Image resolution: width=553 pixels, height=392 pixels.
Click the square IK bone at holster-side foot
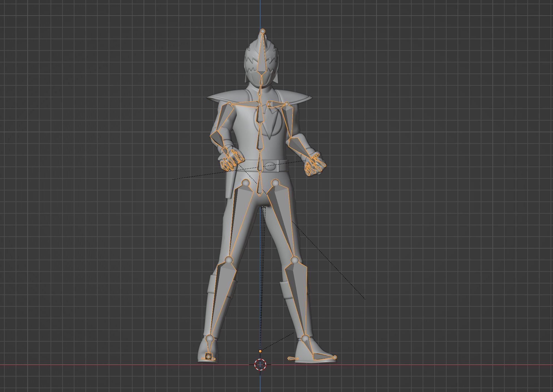pyautogui.click(x=208, y=356)
